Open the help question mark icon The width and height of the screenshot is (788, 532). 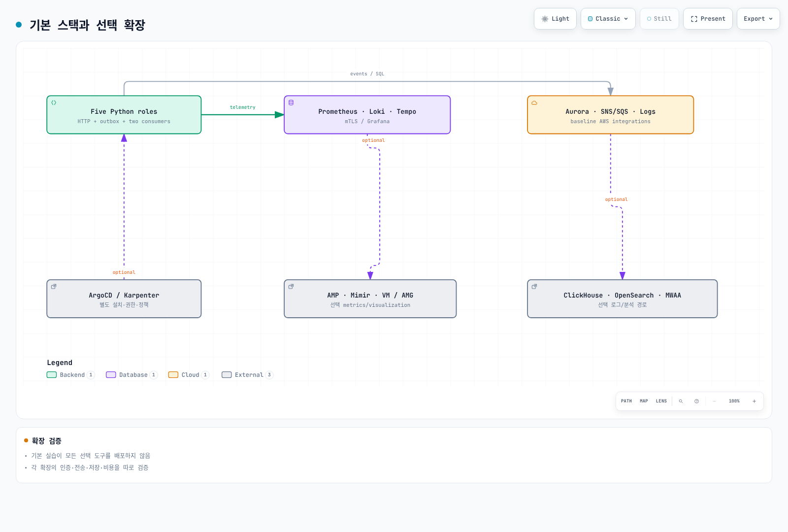point(696,401)
